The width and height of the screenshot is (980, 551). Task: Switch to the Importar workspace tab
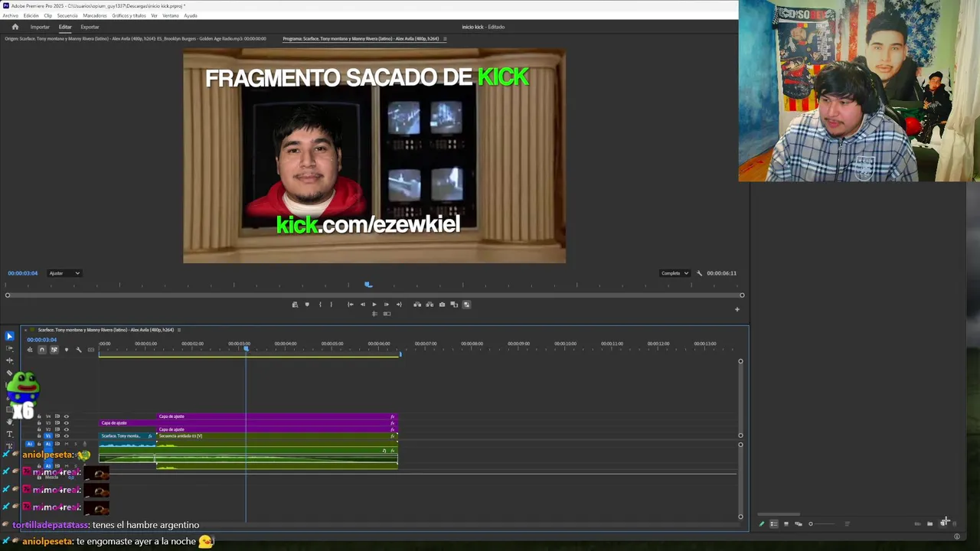[40, 27]
